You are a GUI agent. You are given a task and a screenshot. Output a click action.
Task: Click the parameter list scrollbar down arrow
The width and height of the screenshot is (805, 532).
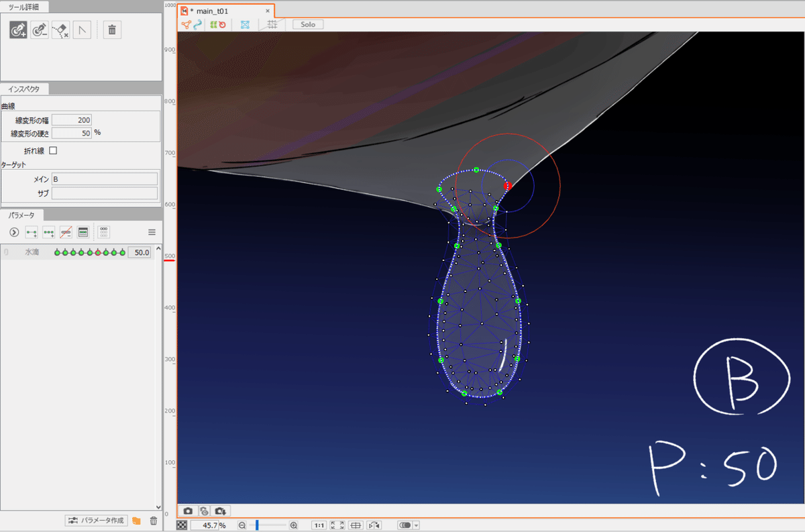[x=158, y=507]
